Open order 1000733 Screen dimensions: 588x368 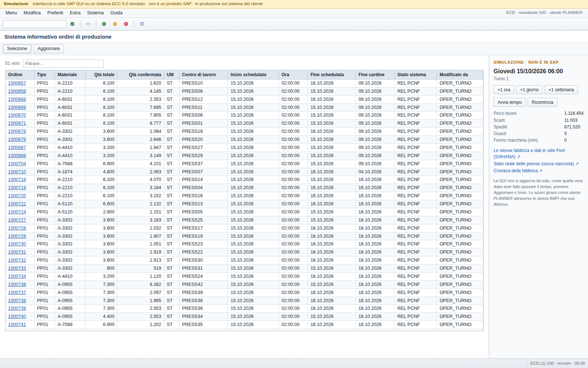17,268
